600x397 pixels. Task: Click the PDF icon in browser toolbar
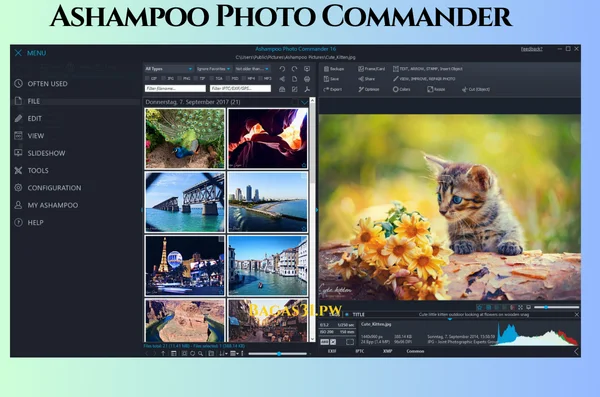click(x=307, y=89)
